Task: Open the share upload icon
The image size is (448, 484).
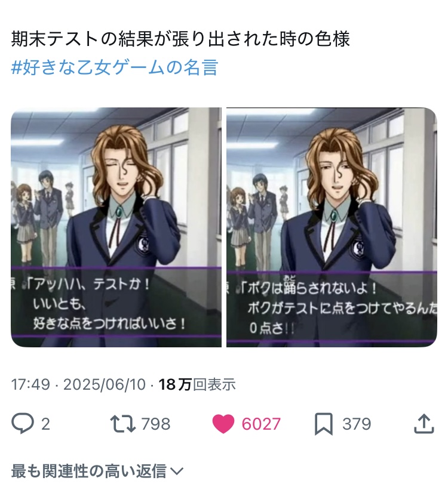Action: coord(424,424)
